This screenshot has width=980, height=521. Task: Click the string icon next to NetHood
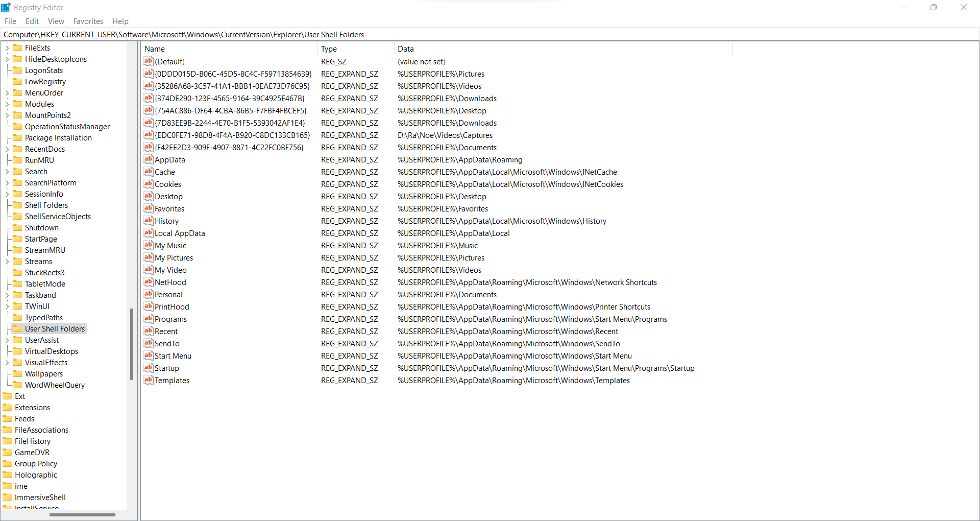coord(149,282)
